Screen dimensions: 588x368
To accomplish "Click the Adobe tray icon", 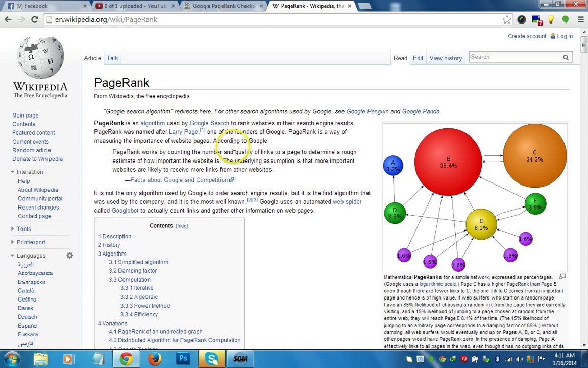I will pyautogui.click(x=464, y=359).
